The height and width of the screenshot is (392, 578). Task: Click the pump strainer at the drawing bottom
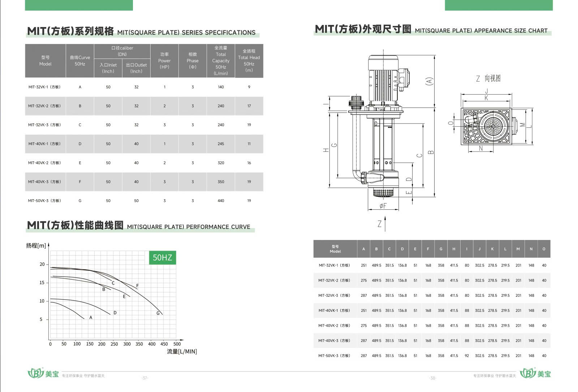click(383, 193)
